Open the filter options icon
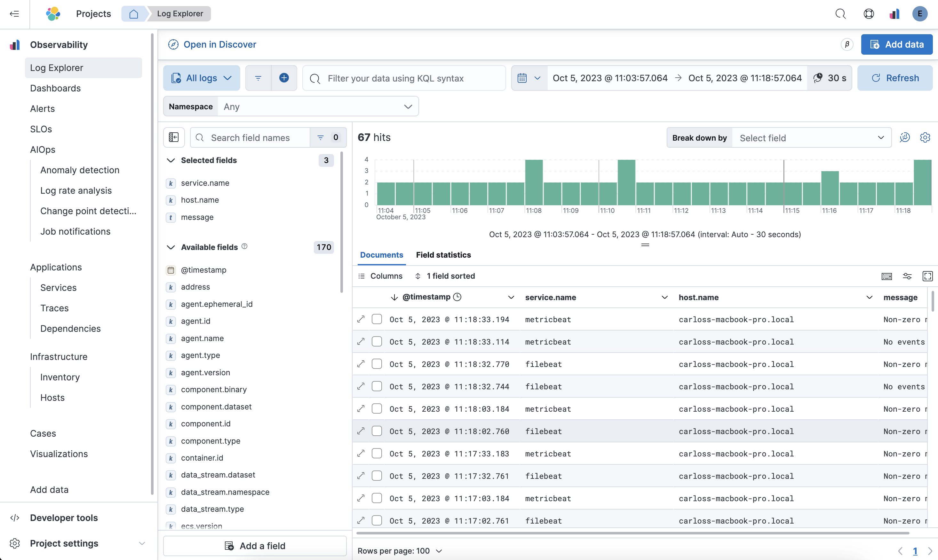Screen dimensions: 938x560 [258, 78]
